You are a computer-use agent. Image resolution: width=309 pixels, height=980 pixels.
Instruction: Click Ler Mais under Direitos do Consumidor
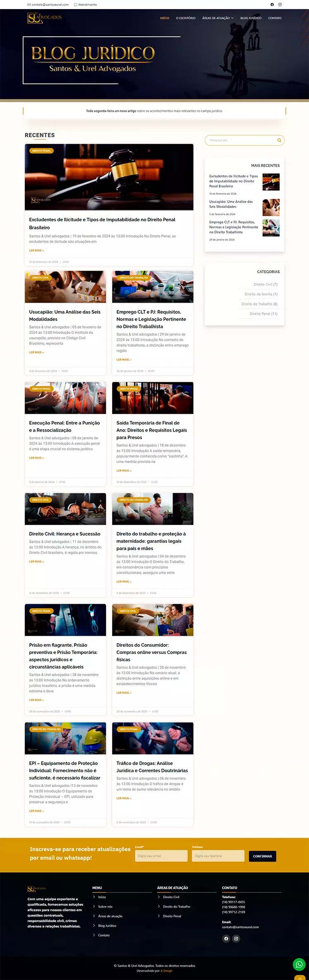pyautogui.click(x=124, y=693)
